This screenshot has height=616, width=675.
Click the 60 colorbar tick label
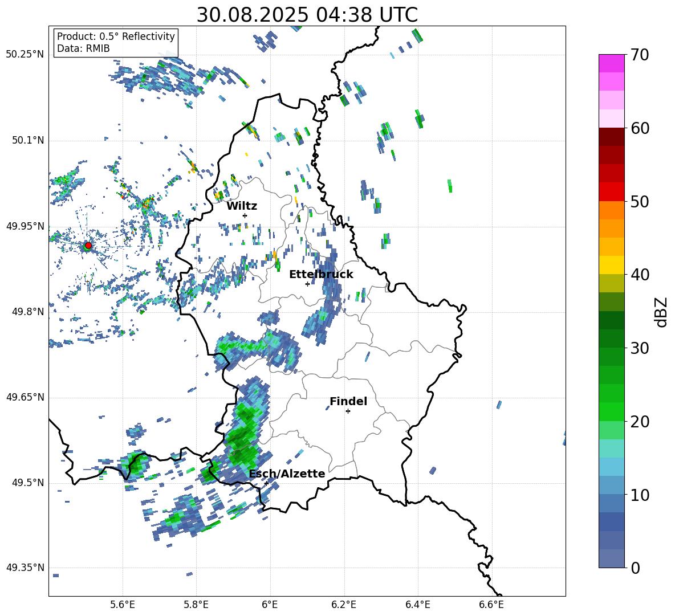640,128
